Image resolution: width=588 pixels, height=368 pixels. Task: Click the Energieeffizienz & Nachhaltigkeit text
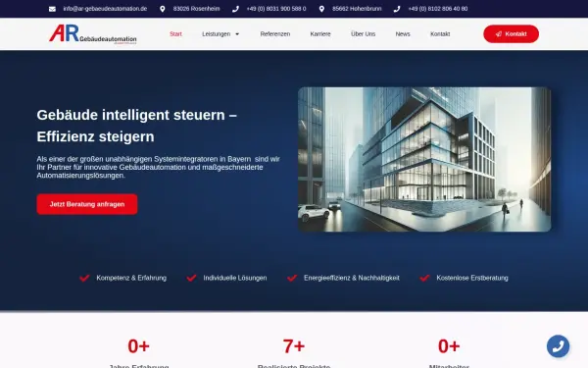(x=352, y=278)
